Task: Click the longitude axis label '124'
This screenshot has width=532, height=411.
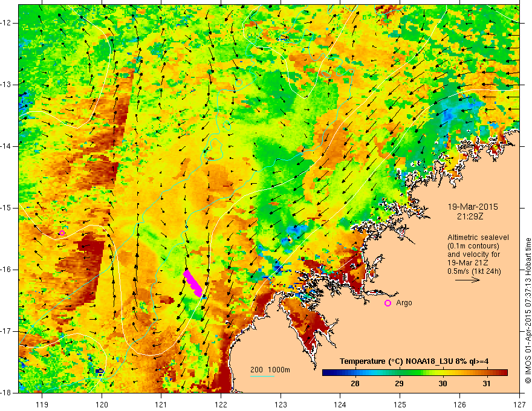Action: tap(340, 405)
